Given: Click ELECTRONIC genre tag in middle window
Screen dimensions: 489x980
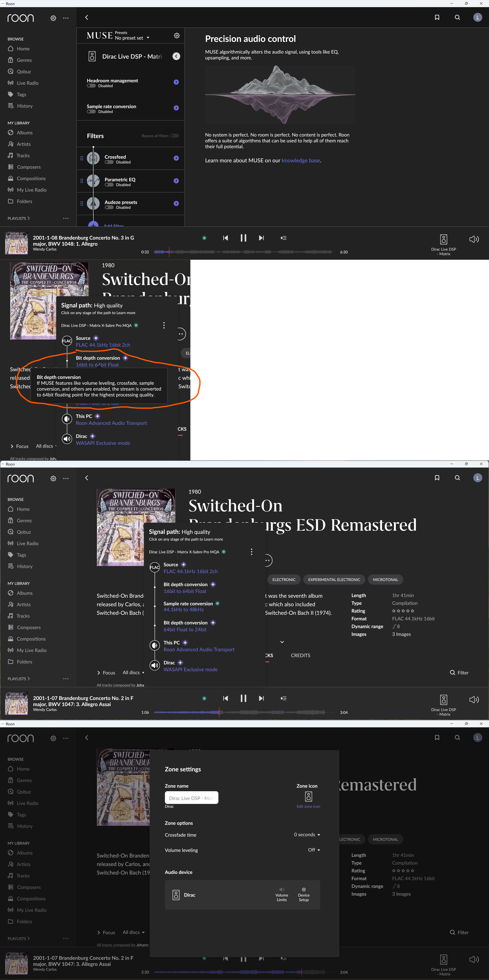Looking at the screenshot, I should pyautogui.click(x=284, y=580).
